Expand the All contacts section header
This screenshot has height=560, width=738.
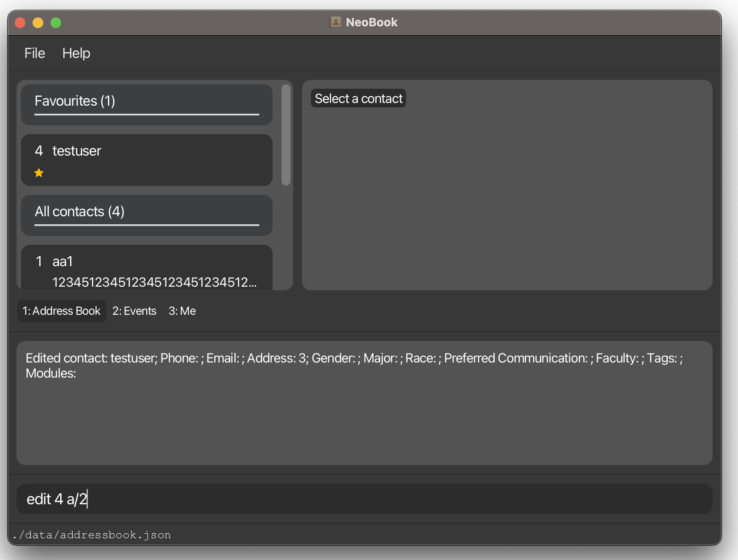pyautogui.click(x=146, y=215)
